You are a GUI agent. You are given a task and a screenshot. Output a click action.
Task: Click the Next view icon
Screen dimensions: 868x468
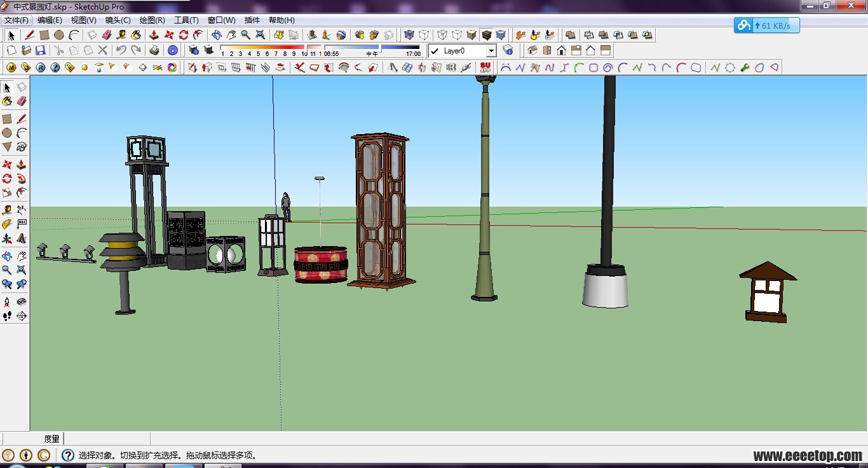click(22, 284)
